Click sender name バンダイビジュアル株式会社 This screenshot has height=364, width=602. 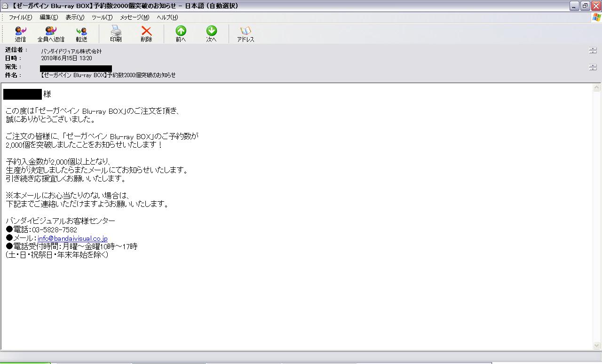point(71,51)
